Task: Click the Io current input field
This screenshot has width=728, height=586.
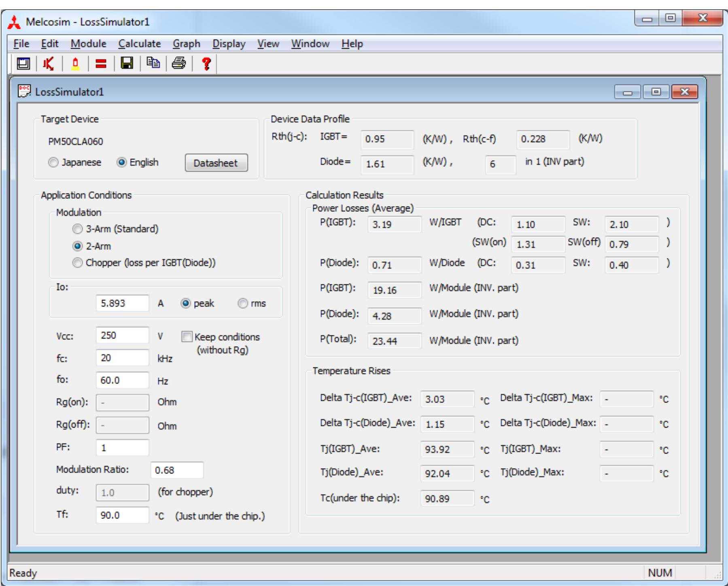Action: coord(122,303)
